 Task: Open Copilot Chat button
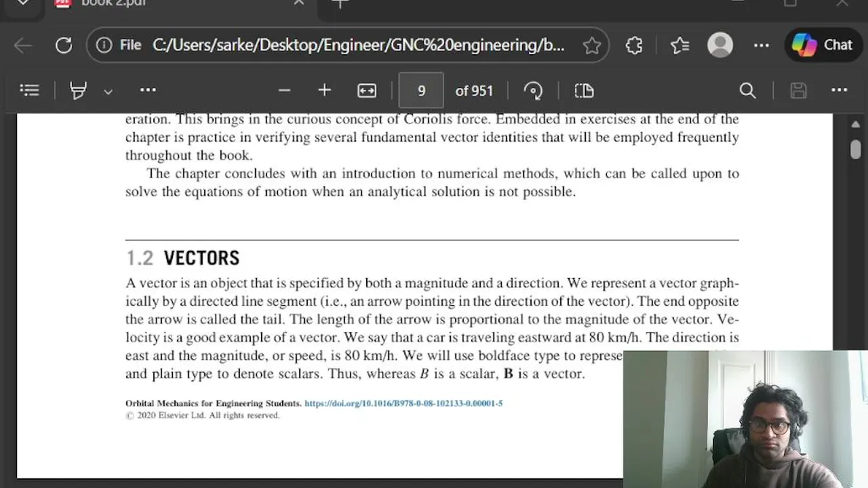pyautogui.click(x=823, y=45)
